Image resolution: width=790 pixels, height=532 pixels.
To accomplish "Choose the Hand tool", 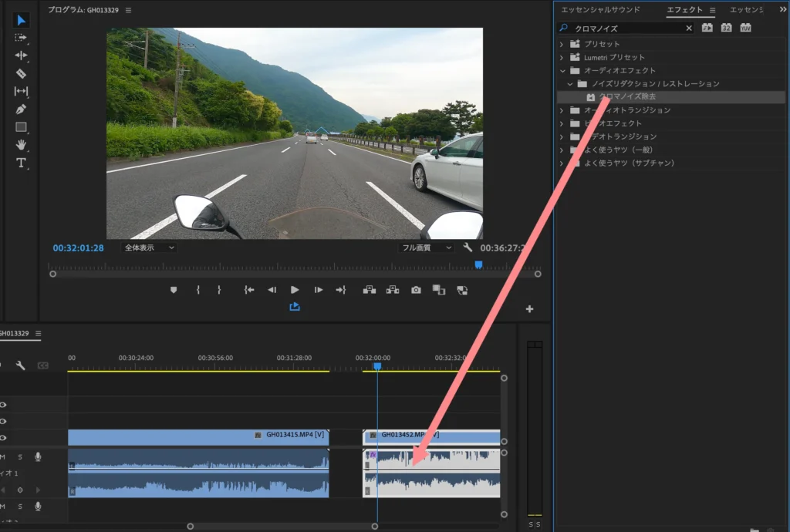I will [21, 145].
